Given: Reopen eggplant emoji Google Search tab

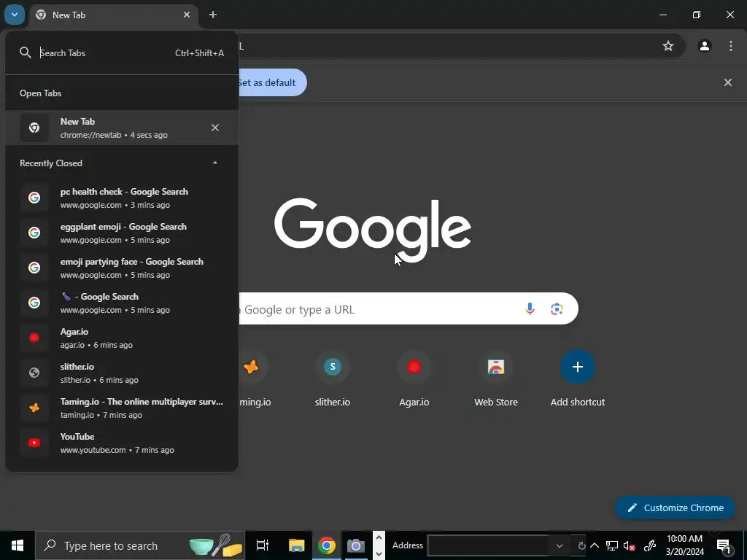Looking at the screenshot, I should 122,233.
